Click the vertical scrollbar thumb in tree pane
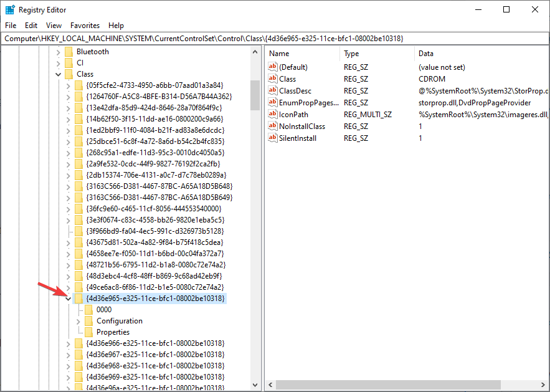This screenshot has height=392, width=550. click(255, 95)
